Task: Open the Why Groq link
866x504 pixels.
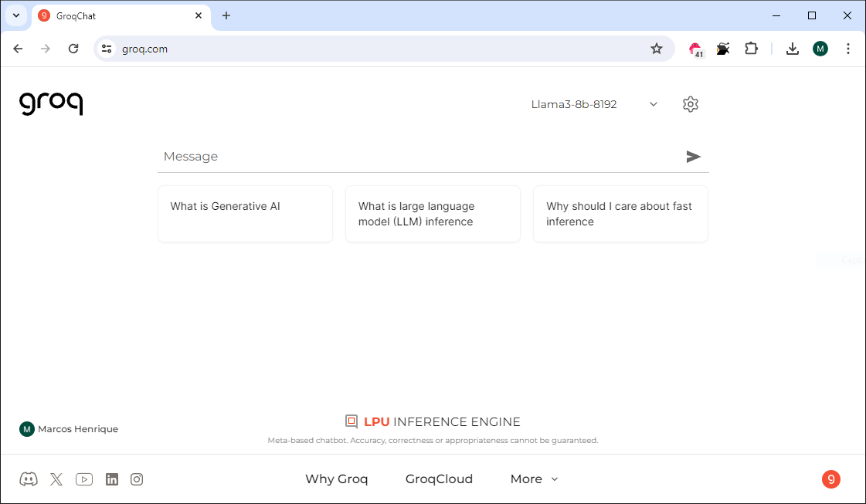Action: tap(336, 479)
